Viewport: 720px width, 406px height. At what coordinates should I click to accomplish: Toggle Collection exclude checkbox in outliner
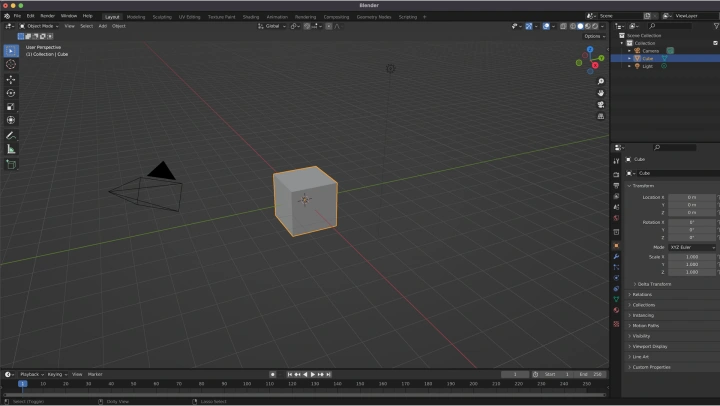pos(715,43)
